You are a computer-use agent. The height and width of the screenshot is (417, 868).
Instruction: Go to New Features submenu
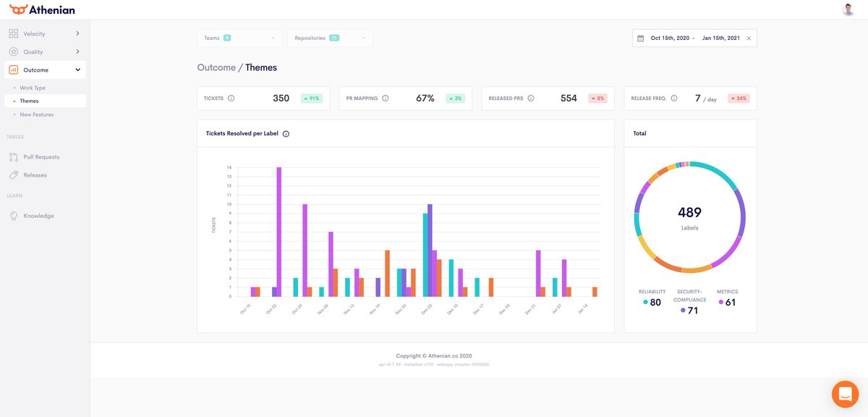(36, 114)
